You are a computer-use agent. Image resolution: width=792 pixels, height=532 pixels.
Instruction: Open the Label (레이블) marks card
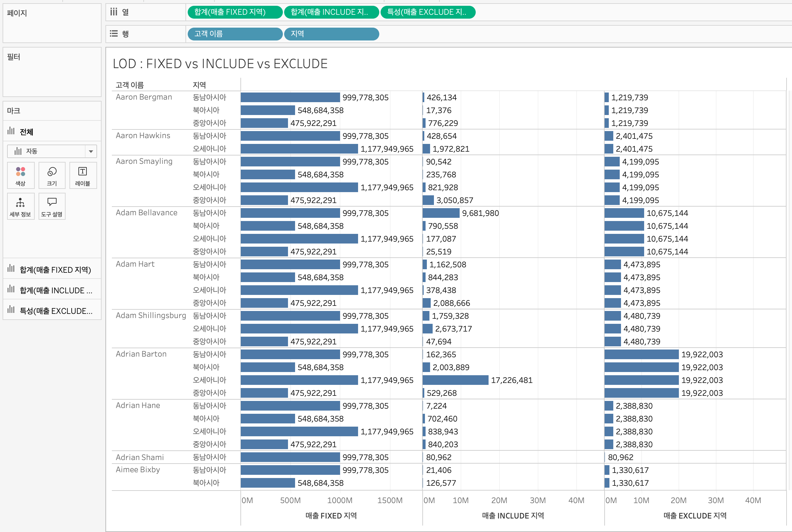click(x=83, y=175)
